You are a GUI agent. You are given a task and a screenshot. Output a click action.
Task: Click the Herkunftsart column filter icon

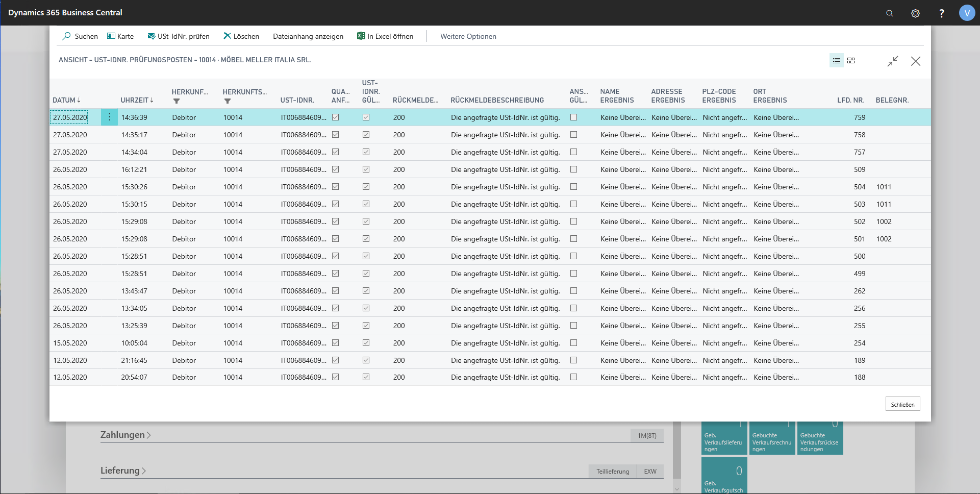[x=177, y=101]
